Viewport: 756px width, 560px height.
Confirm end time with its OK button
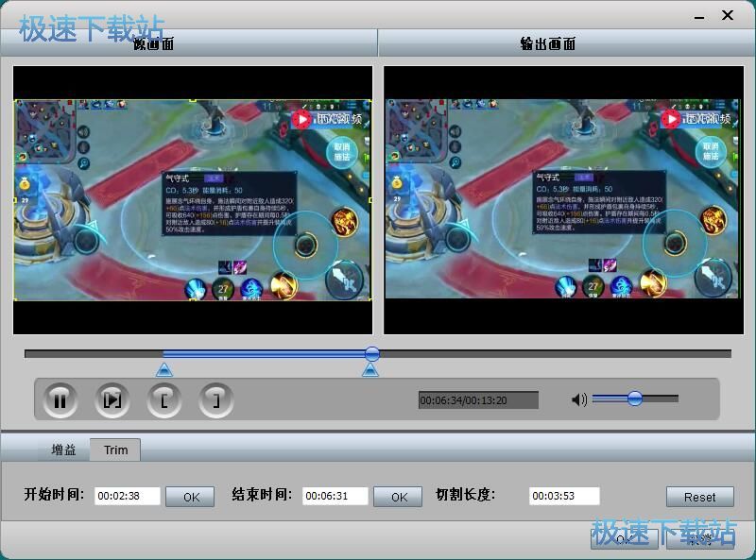click(398, 497)
